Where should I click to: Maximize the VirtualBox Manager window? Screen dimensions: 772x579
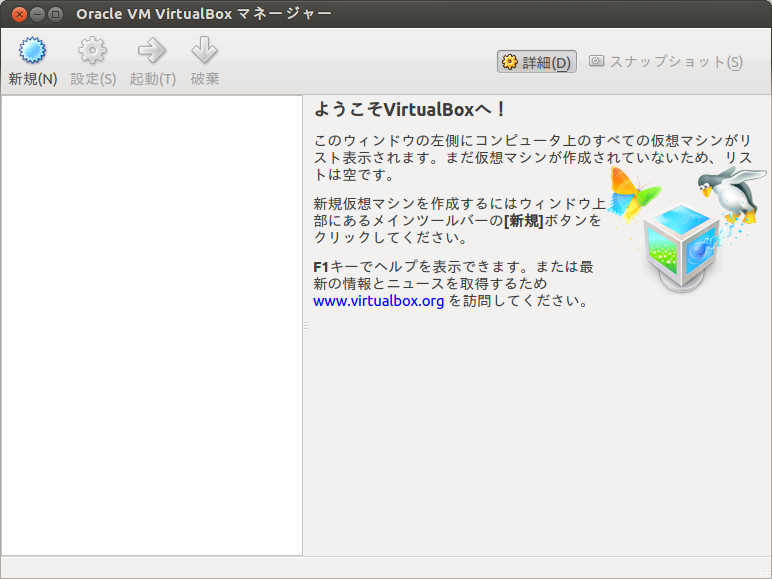pos(55,14)
